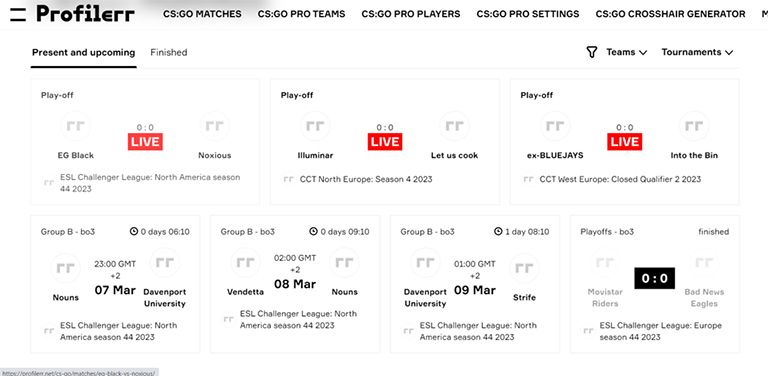Open CS:GO PRO TEAMS menu item
The image size is (768, 376).
click(301, 14)
